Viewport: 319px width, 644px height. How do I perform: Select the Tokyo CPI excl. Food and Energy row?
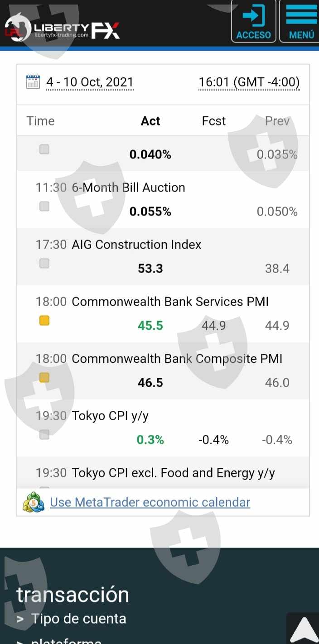pyautogui.click(x=173, y=473)
